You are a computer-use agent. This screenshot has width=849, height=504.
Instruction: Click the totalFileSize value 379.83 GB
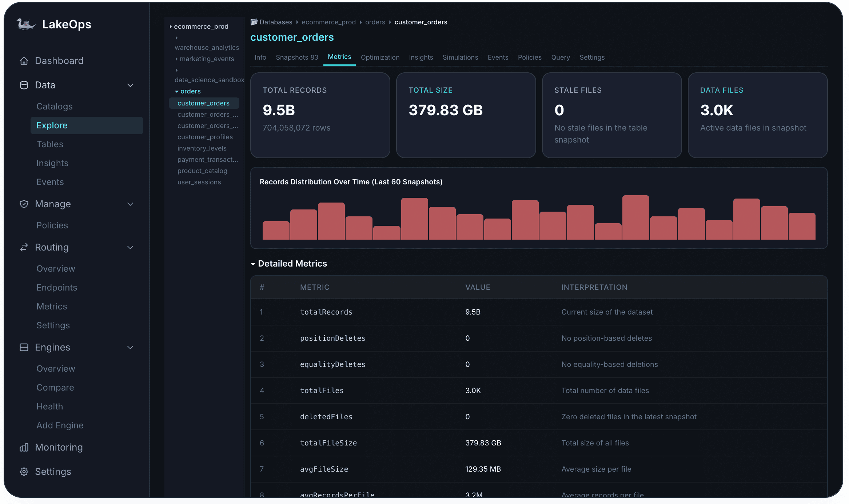[x=483, y=443]
